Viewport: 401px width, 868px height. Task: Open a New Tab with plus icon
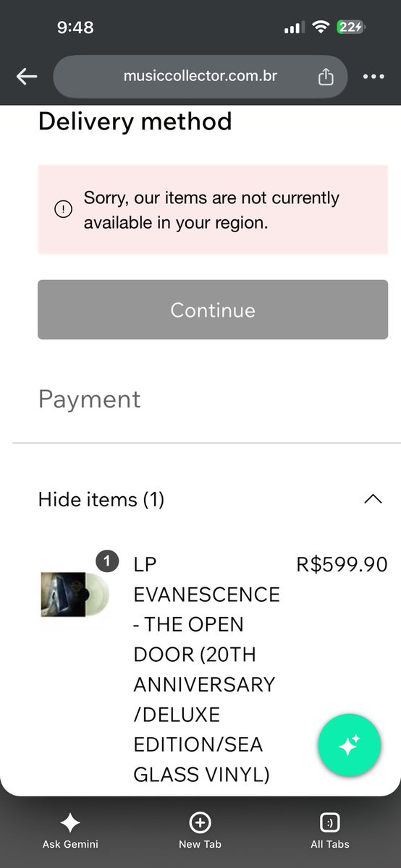click(200, 823)
